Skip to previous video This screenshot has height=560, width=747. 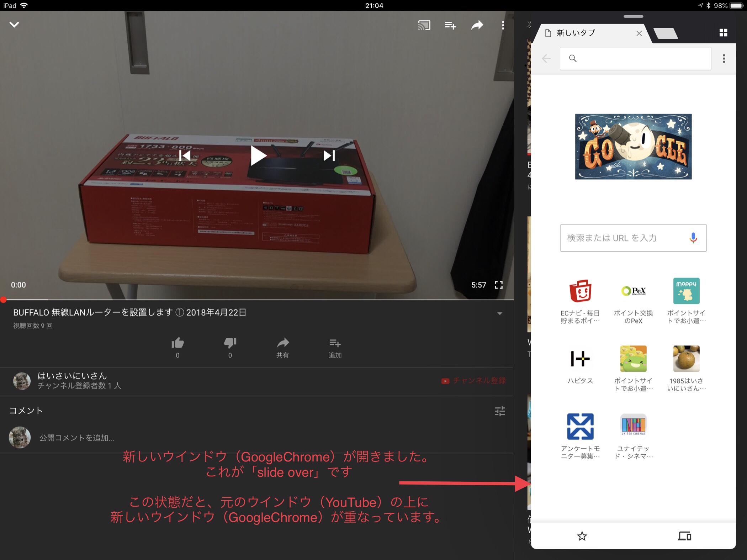tap(185, 155)
